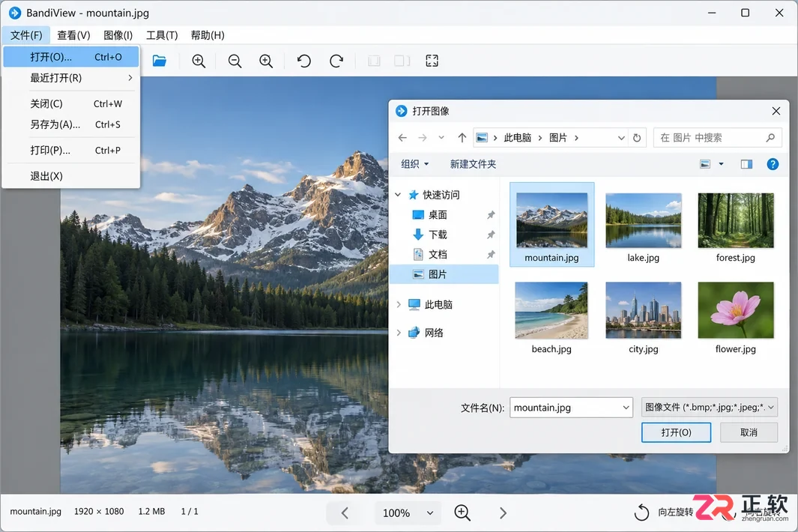
Task: Click the pin icon next to 下载
Action: pyautogui.click(x=491, y=235)
